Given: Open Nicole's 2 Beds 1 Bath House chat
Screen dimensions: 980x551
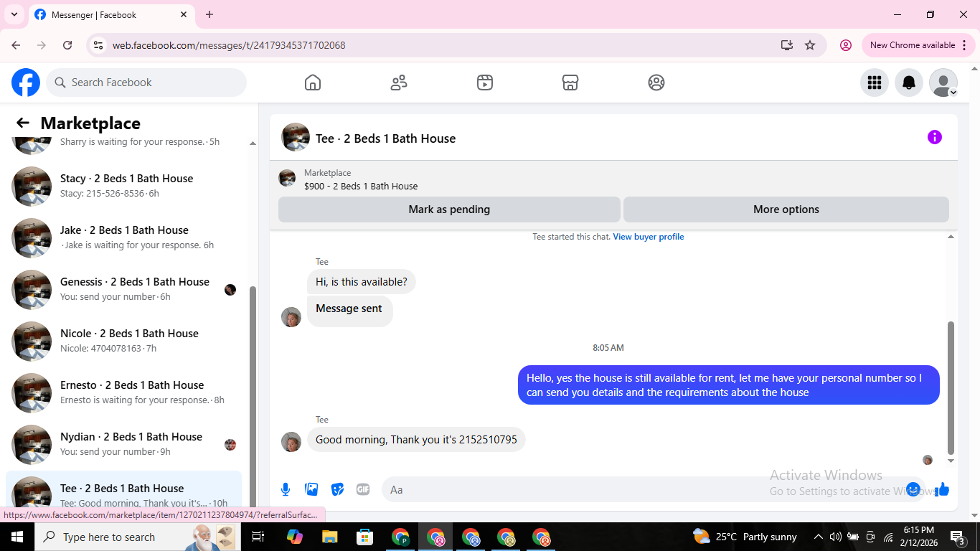Looking at the screenshot, I should tap(123, 341).
